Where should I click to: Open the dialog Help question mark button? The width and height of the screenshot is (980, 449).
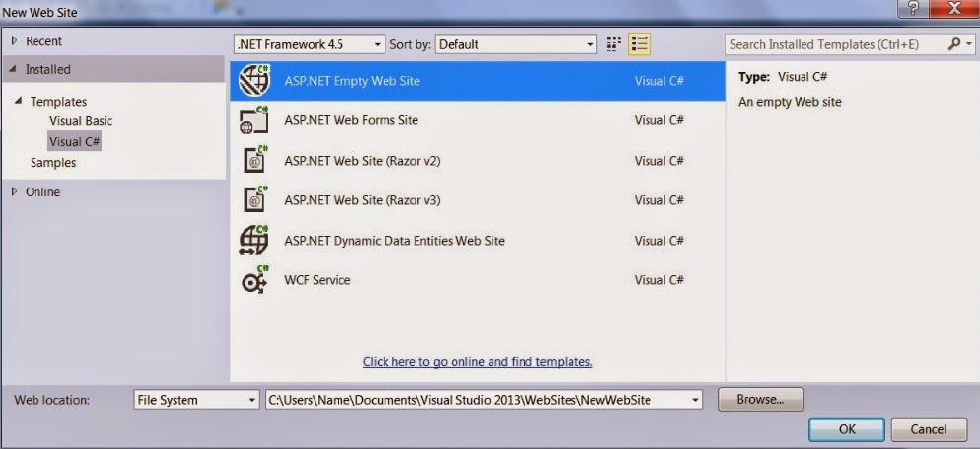914,10
